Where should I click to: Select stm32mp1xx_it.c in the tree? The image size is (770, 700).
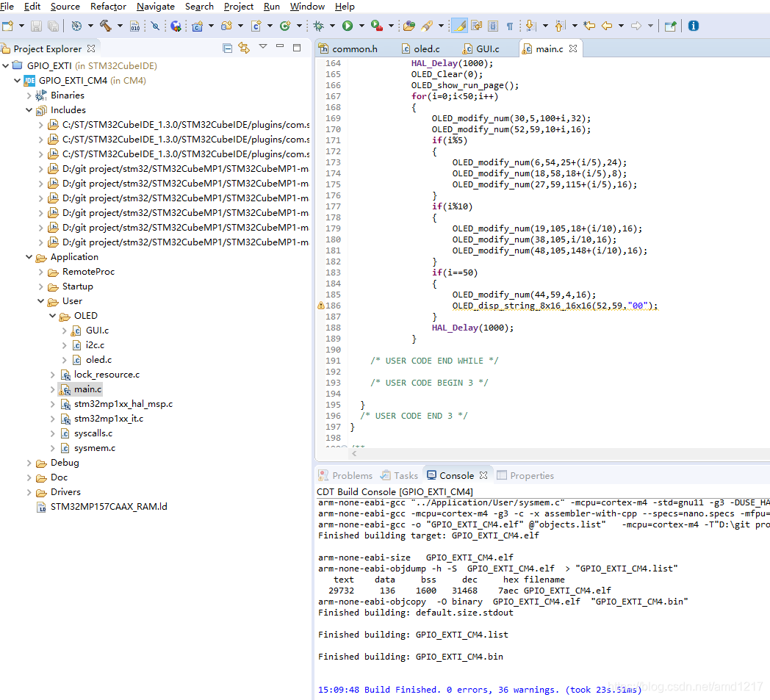click(x=109, y=419)
